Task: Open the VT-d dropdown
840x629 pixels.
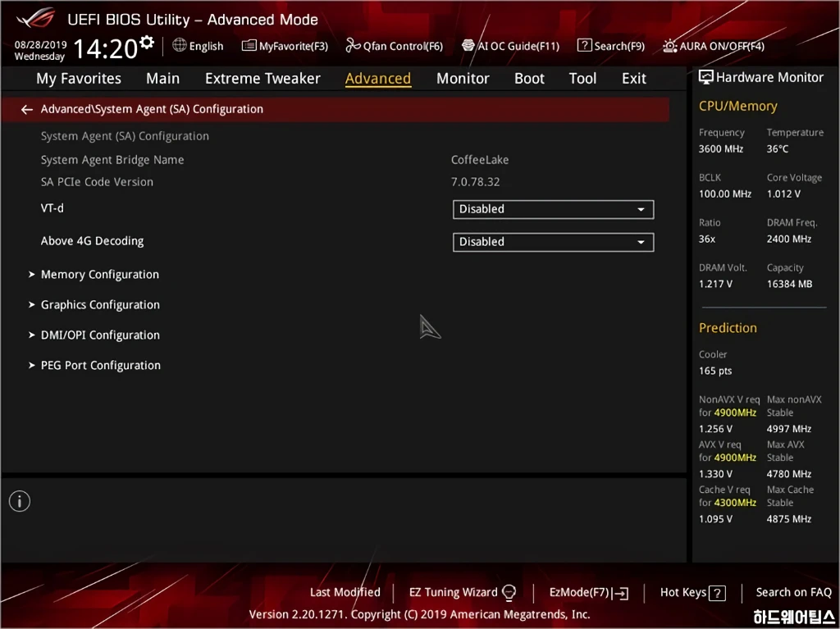Action: pos(553,209)
